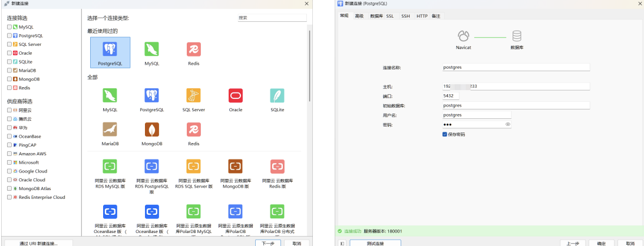Select 阿里云 PolarDB MySQL icon
644x246 pixels.
pyautogui.click(x=193, y=211)
